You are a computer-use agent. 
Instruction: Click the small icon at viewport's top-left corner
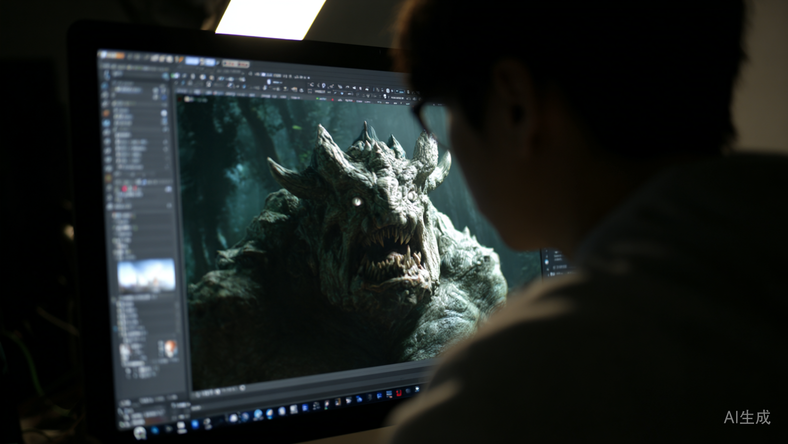pos(182,99)
